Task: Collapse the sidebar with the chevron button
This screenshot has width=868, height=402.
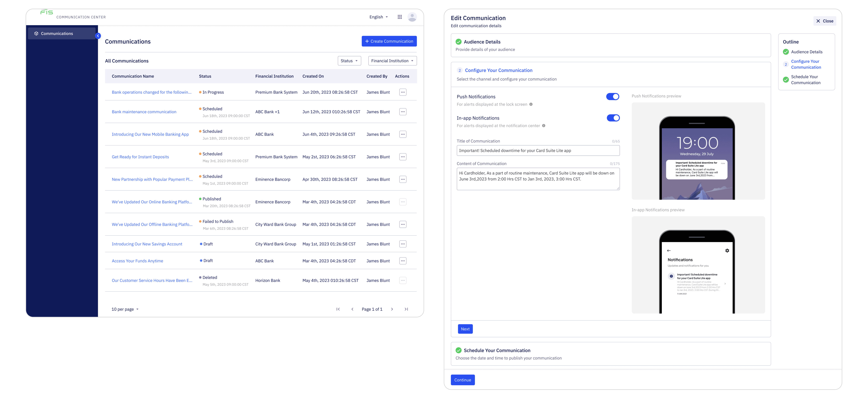Action: pyautogui.click(x=98, y=36)
